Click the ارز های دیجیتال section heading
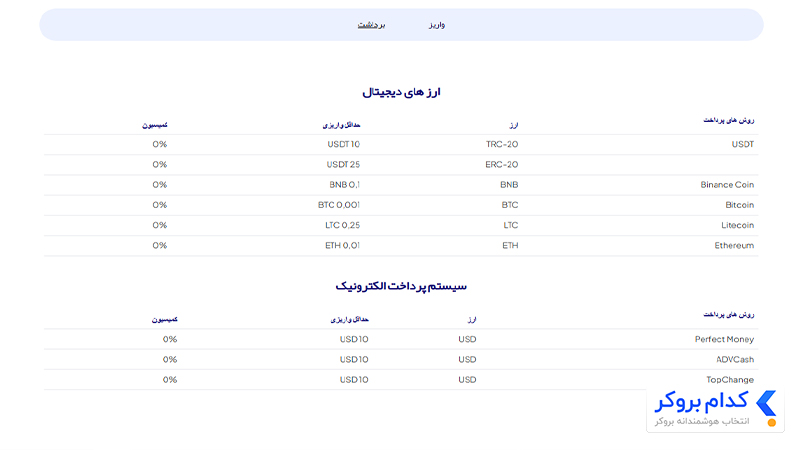 (x=401, y=92)
